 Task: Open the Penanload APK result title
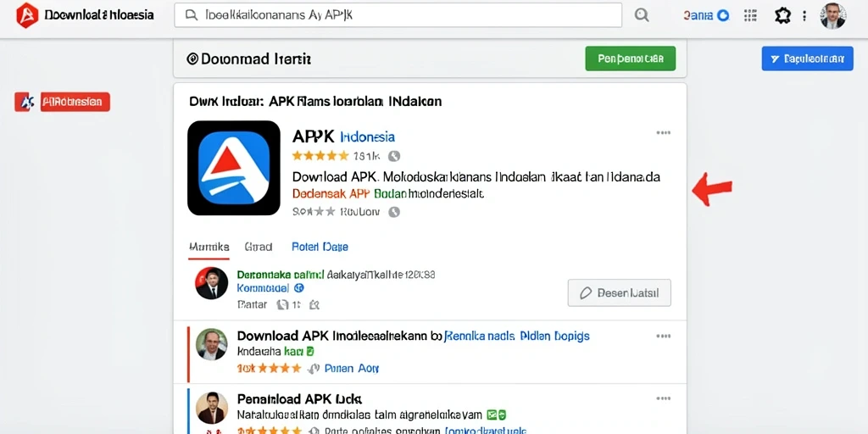tap(299, 398)
